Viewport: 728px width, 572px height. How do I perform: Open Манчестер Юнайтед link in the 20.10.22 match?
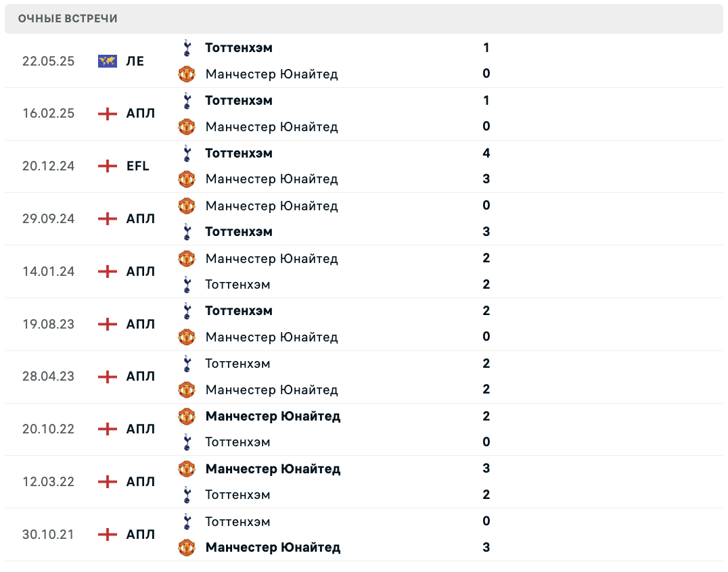point(273,416)
